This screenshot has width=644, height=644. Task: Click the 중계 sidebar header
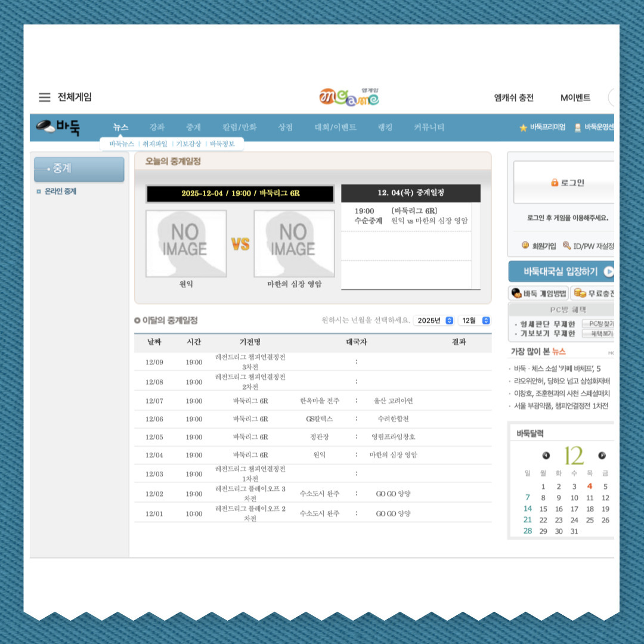coord(79,169)
